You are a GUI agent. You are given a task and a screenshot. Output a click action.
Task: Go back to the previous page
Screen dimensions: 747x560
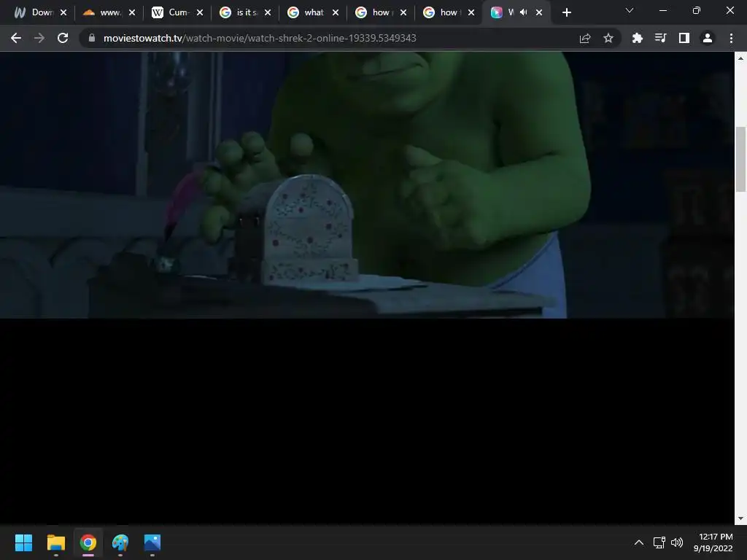click(16, 38)
